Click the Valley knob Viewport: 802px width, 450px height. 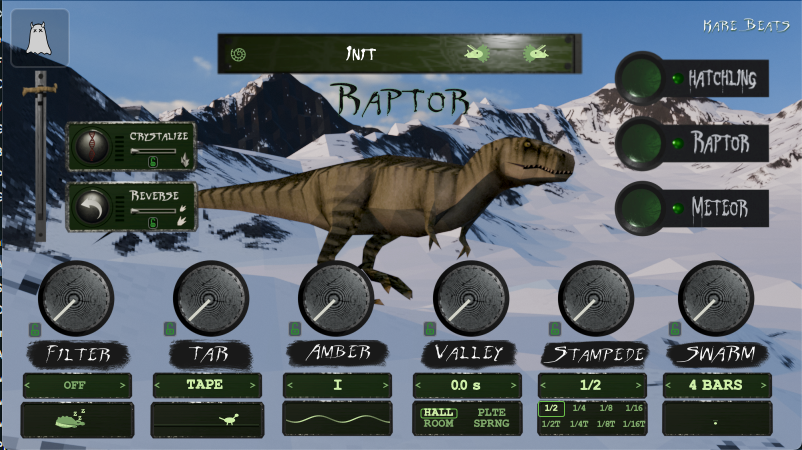coord(471,299)
